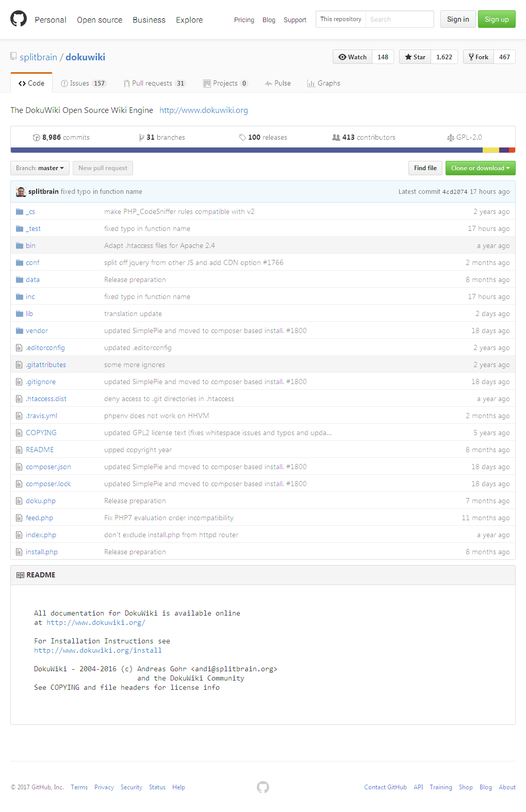This screenshot has width=526, height=812.
Task: Click splitbrain's avatar in latest commit bar
Action: point(21,192)
